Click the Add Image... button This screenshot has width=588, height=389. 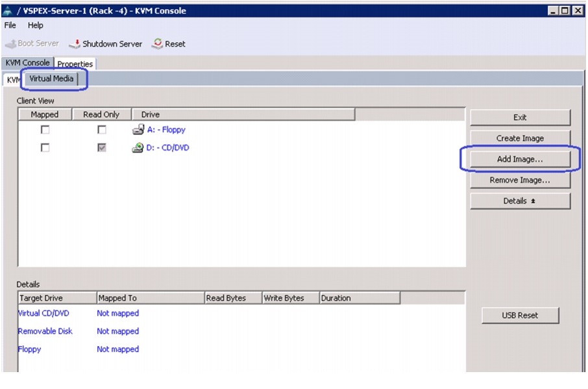[x=520, y=159]
